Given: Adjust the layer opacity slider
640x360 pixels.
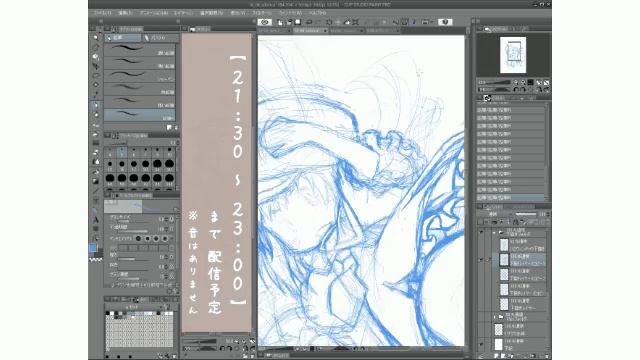Looking at the screenshot, I should coord(526,214).
